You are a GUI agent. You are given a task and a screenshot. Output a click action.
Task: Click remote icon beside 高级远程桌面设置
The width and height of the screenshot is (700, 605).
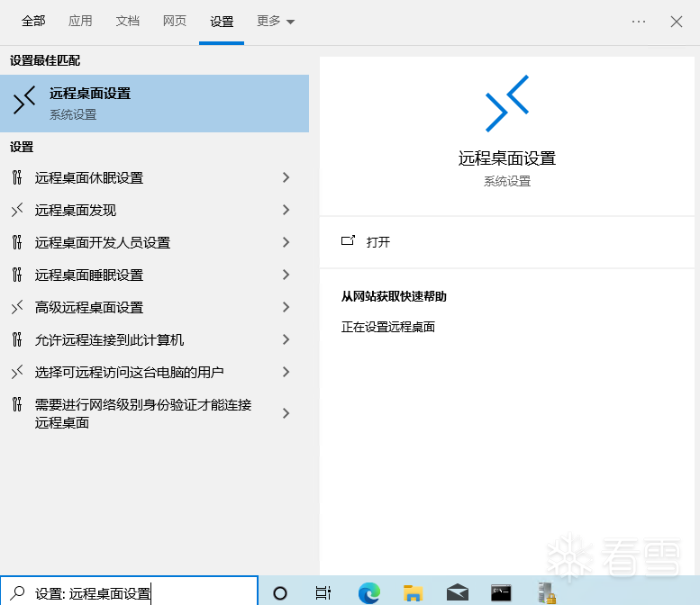17,307
